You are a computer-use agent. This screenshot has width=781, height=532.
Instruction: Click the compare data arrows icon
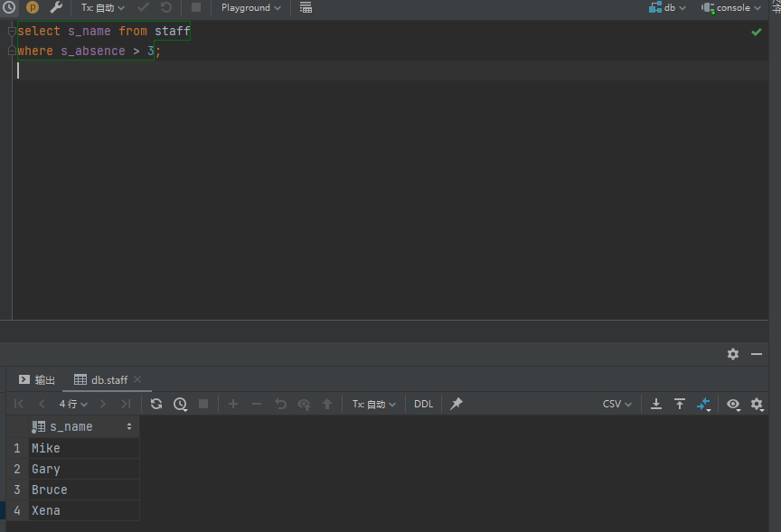pos(703,404)
